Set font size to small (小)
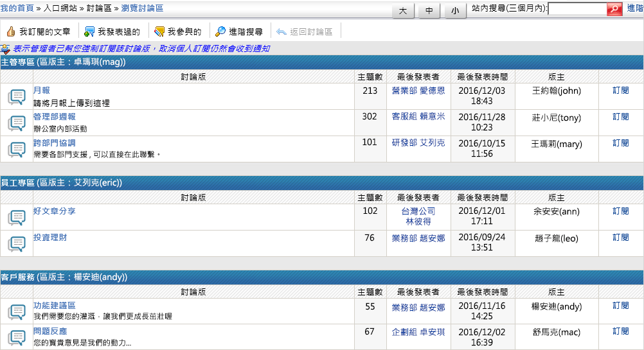 455,11
